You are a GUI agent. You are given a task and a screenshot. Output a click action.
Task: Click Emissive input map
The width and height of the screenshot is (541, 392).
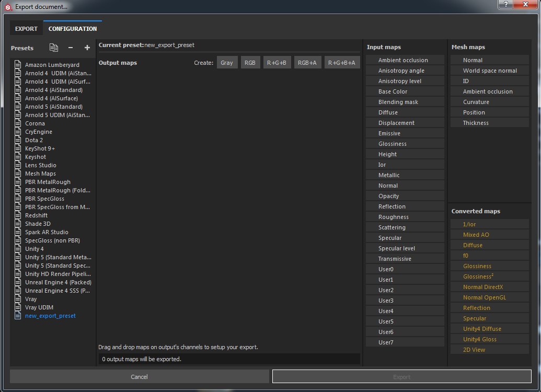click(405, 133)
